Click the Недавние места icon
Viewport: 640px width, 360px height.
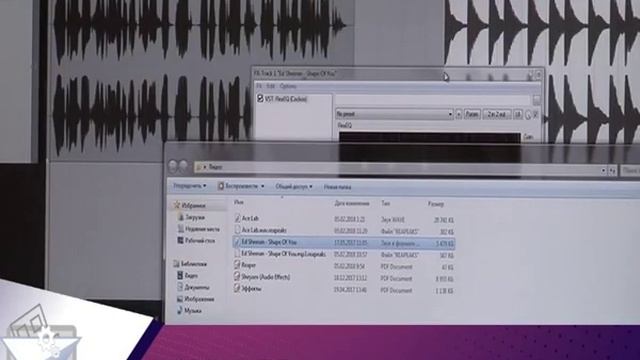(x=181, y=229)
